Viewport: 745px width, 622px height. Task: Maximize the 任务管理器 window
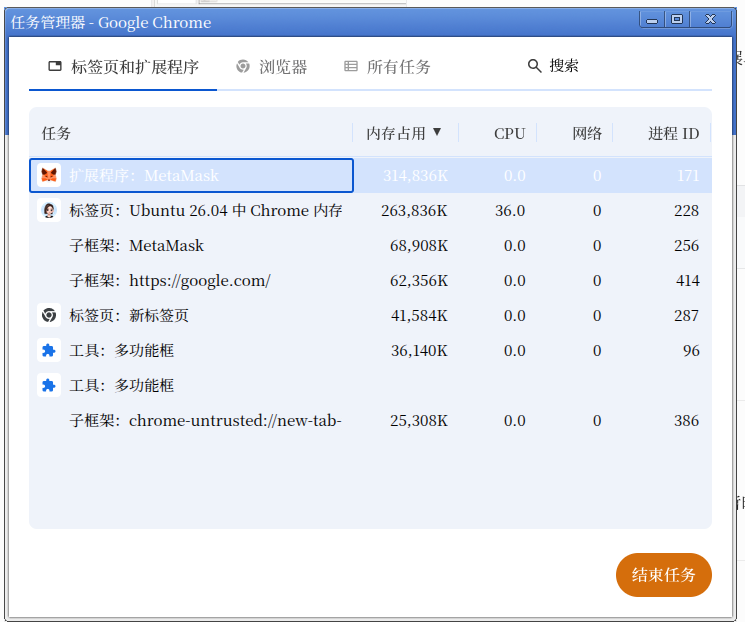coord(677,19)
